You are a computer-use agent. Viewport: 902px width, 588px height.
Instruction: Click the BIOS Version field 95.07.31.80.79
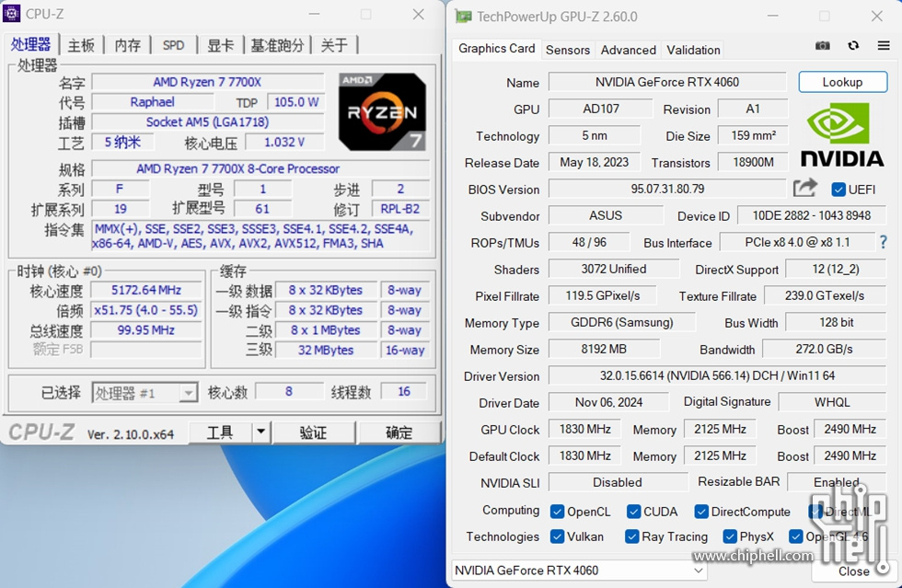click(x=667, y=189)
